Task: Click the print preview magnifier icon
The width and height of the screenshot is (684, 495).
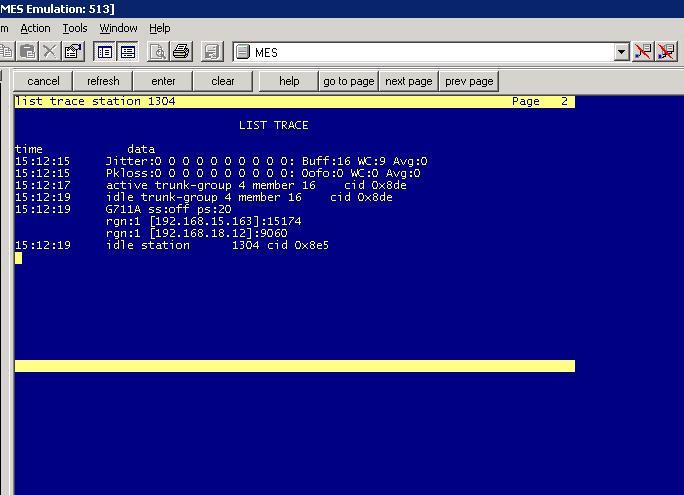Action: (157, 52)
